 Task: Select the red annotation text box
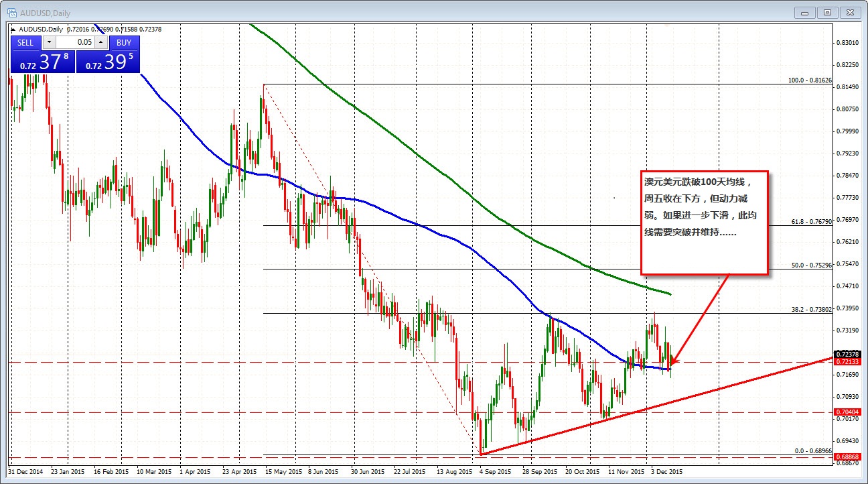pyautogui.click(x=704, y=222)
